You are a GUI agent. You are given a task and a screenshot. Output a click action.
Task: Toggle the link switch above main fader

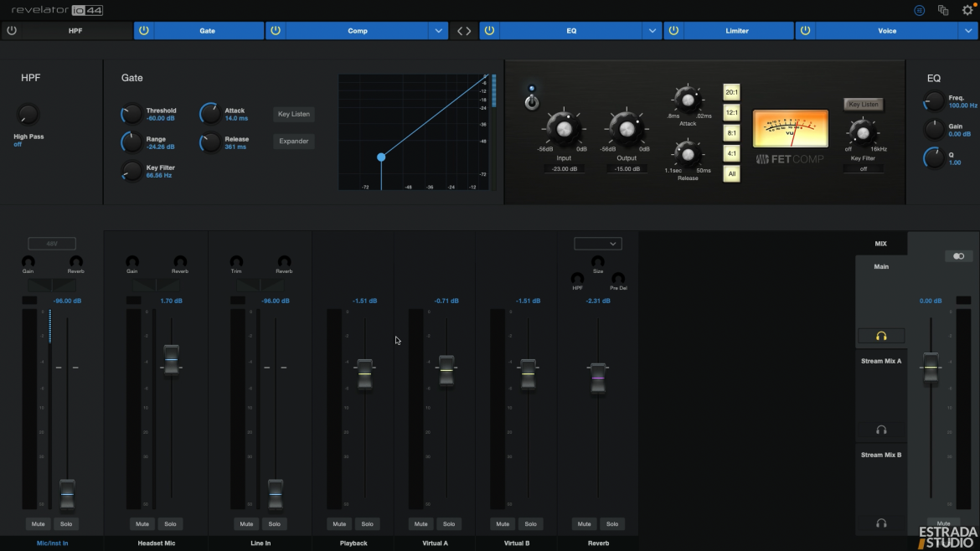click(959, 256)
